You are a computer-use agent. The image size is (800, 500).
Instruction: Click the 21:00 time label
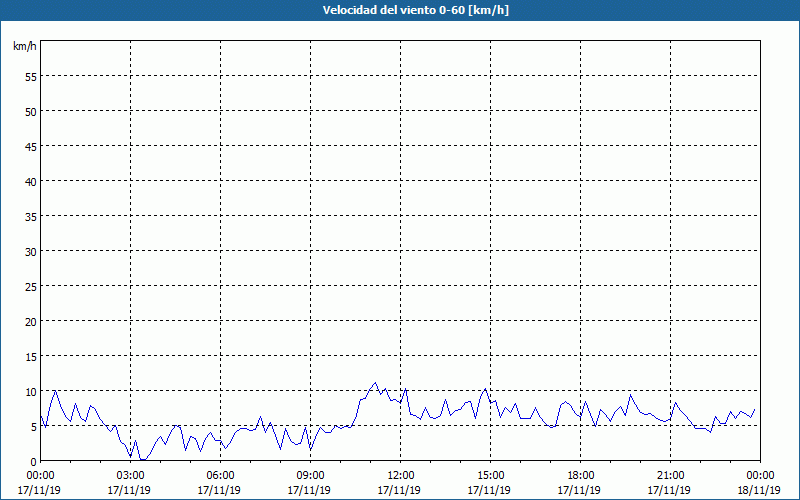click(670, 476)
